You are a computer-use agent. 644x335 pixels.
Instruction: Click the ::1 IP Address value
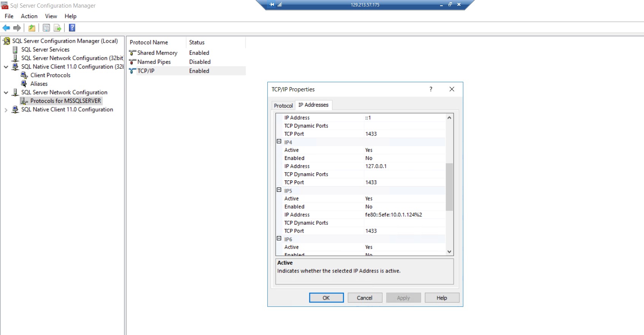(405, 118)
